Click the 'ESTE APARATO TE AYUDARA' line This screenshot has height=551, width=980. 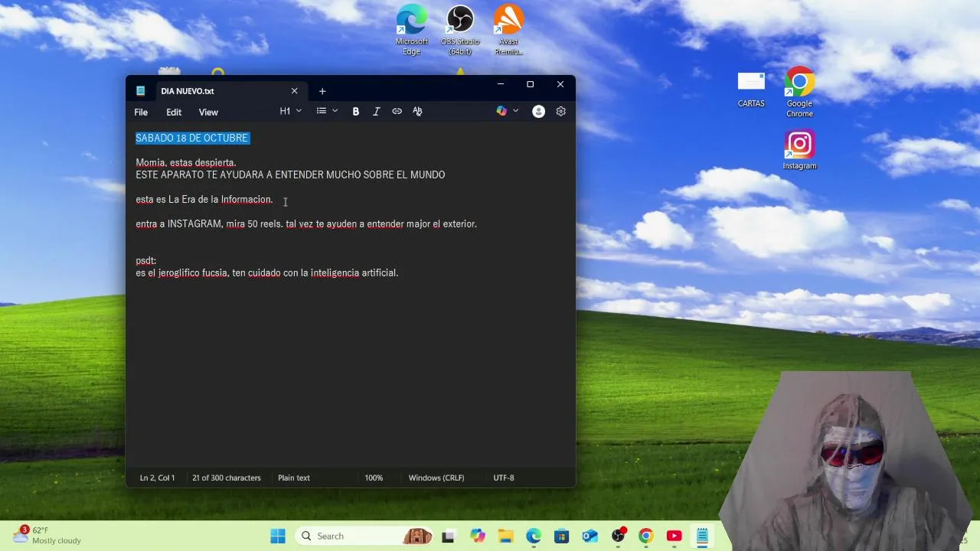(290, 174)
